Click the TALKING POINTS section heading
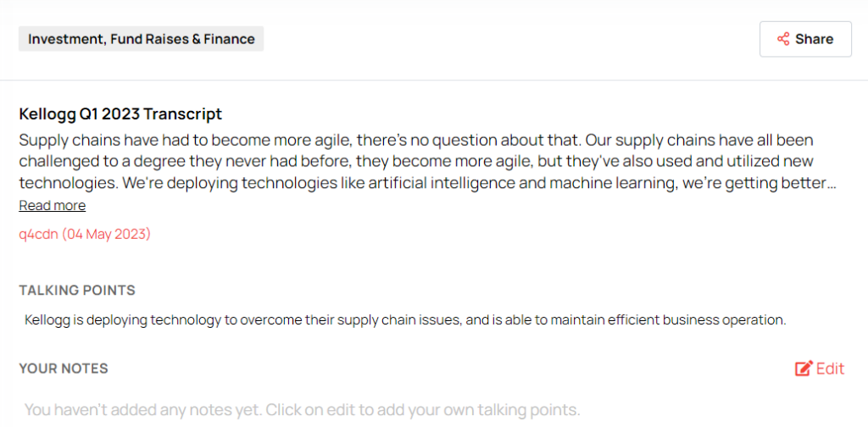Image resolution: width=868 pixels, height=427 pixels. pos(77,291)
